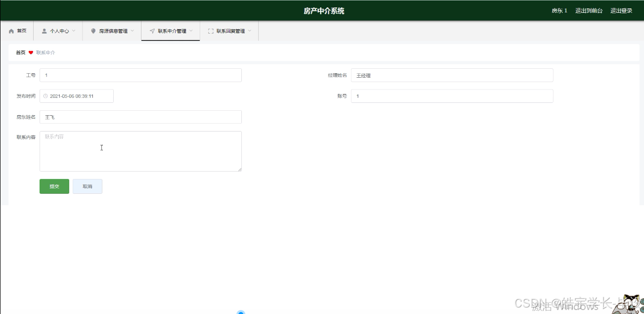Click the 房产中介系统 header title
Screen dimensions: 644x314
pyautogui.click(x=324, y=11)
